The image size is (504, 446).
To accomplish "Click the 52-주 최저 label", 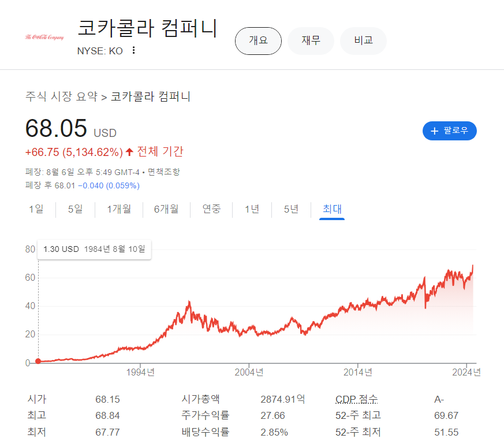I will tap(358, 432).
